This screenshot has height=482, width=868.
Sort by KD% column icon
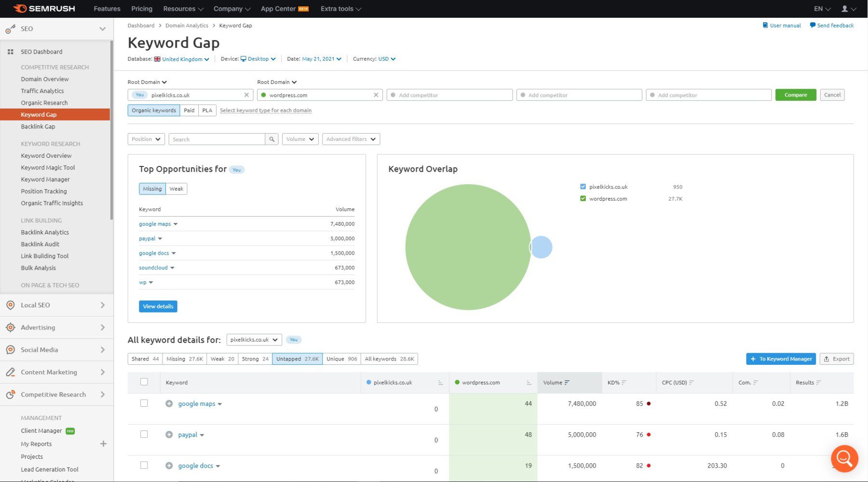pyautogui.click(x=624, y=383)
